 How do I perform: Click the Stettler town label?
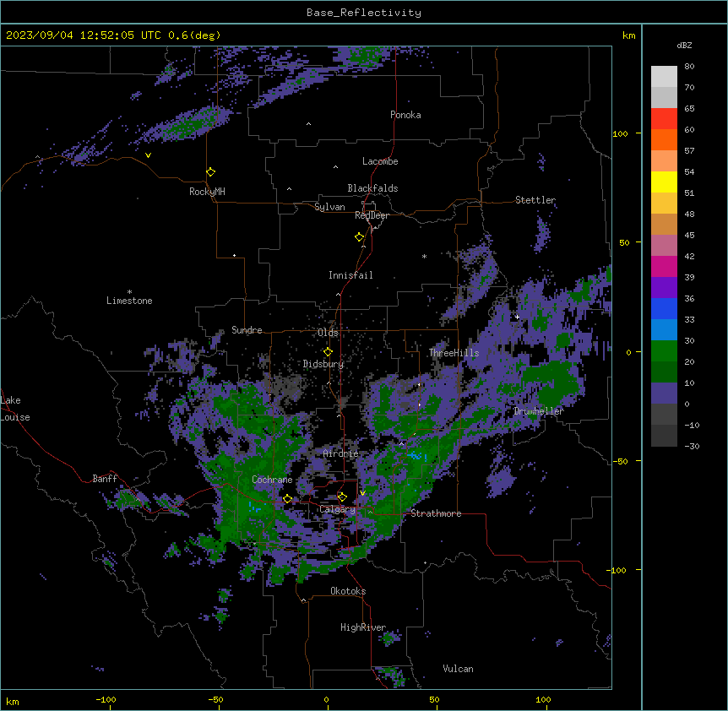[535, 200]
